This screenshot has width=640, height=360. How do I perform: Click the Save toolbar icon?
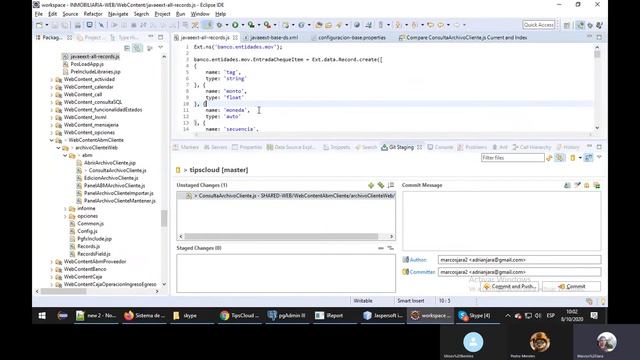(55, 25)
